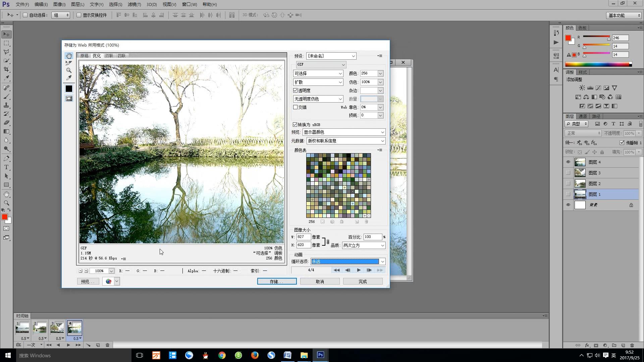The image size is (644, 362).
Task: Toggle the 转换为 sRGB checkbox
Action: 295,125
